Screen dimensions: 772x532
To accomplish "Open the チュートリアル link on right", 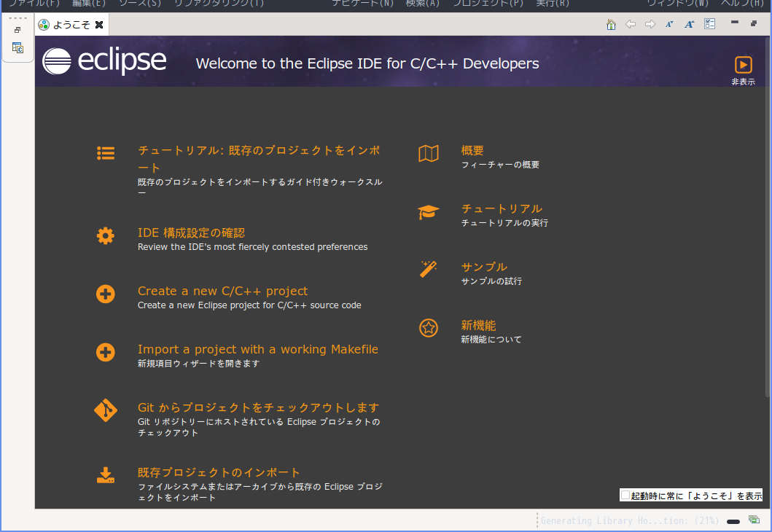I will click(x=502, y=208).
